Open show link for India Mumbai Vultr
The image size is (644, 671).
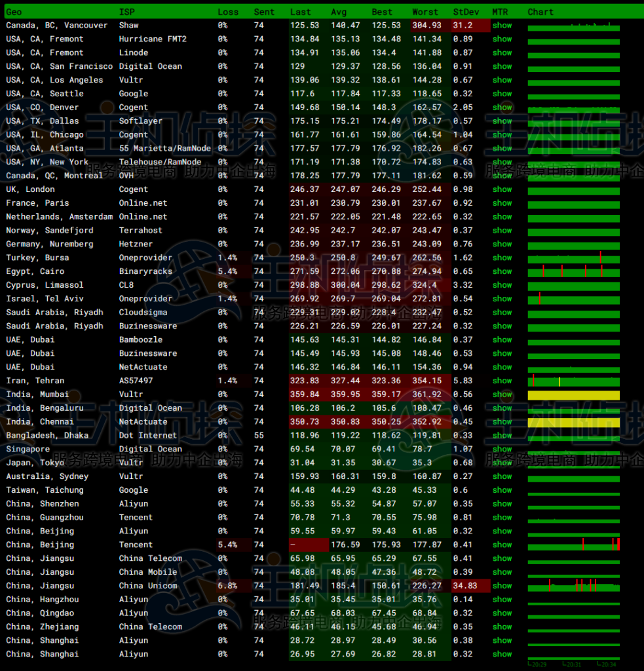tap(502, 394)
